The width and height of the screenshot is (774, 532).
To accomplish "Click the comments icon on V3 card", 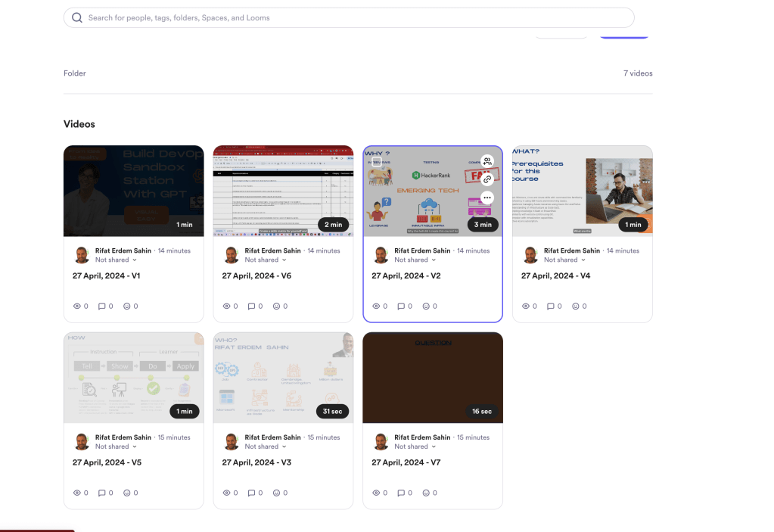I will 251,493.
